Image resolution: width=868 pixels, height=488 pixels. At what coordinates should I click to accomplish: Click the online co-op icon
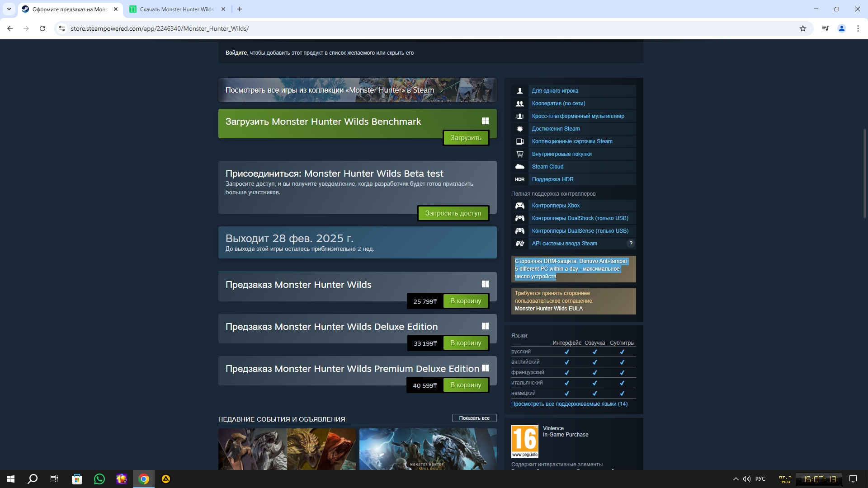pos(520,103)
